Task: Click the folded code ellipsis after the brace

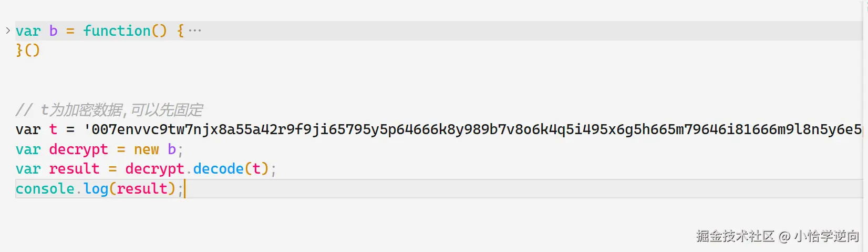Action: 195,31
